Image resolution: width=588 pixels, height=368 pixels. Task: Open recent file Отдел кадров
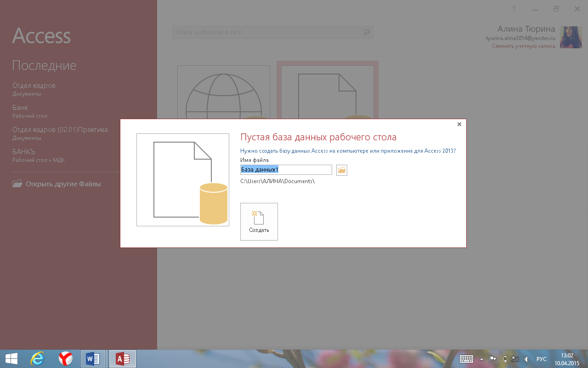point(34,89)
